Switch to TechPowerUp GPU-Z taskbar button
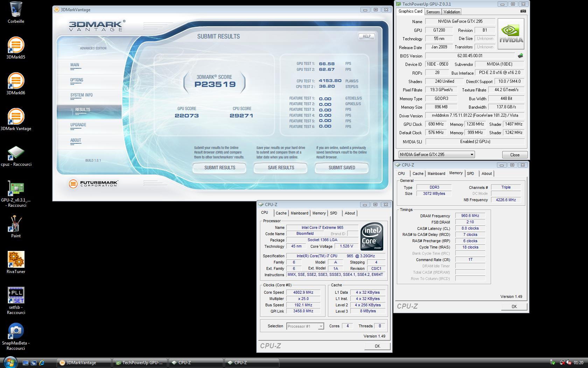 coord(140,363)
